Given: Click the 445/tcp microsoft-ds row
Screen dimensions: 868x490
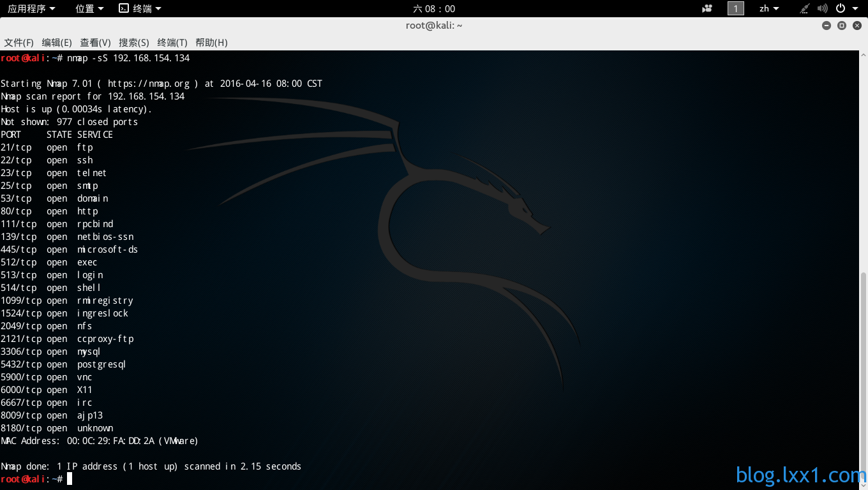Looking at the screenshot, I should pyautogui.click(x=69, y=249).
